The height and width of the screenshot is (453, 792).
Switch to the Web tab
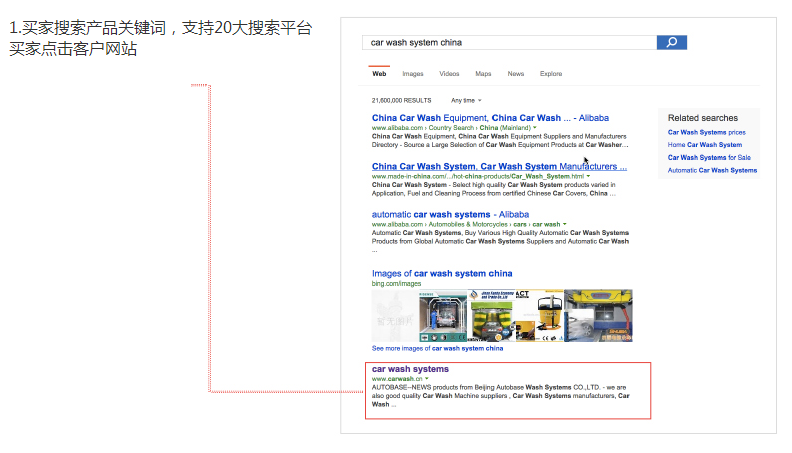point(379,74)
